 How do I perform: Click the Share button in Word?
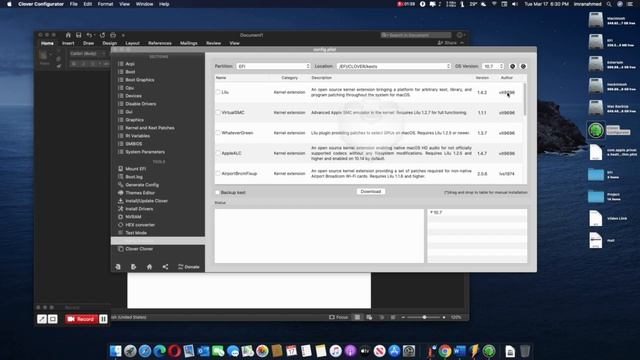coord(447,43)
